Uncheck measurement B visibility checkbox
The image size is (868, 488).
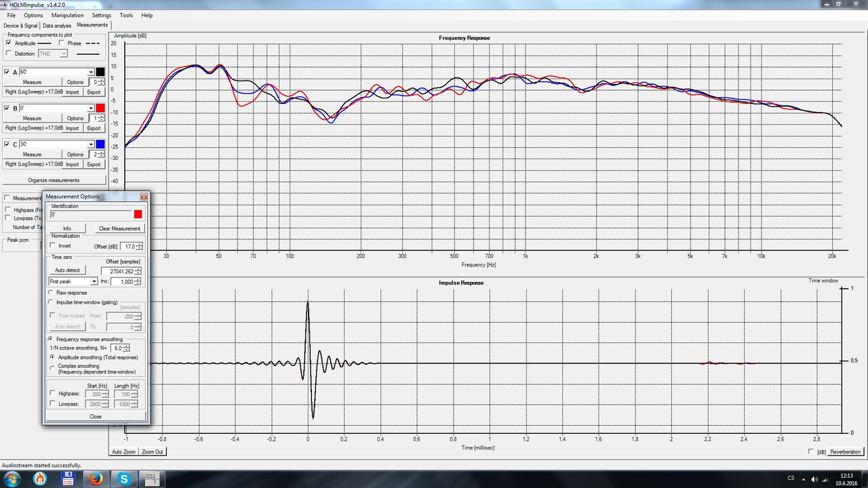7,108
